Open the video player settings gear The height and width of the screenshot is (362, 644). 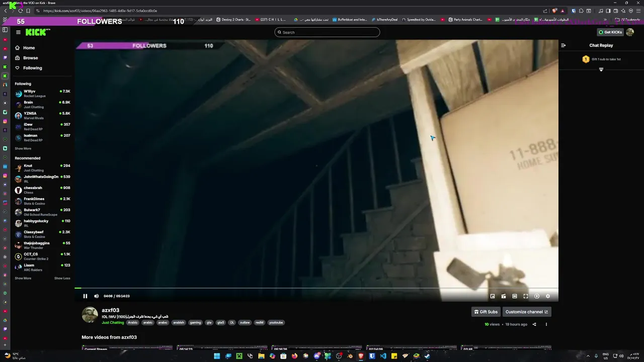click(548, 296)
